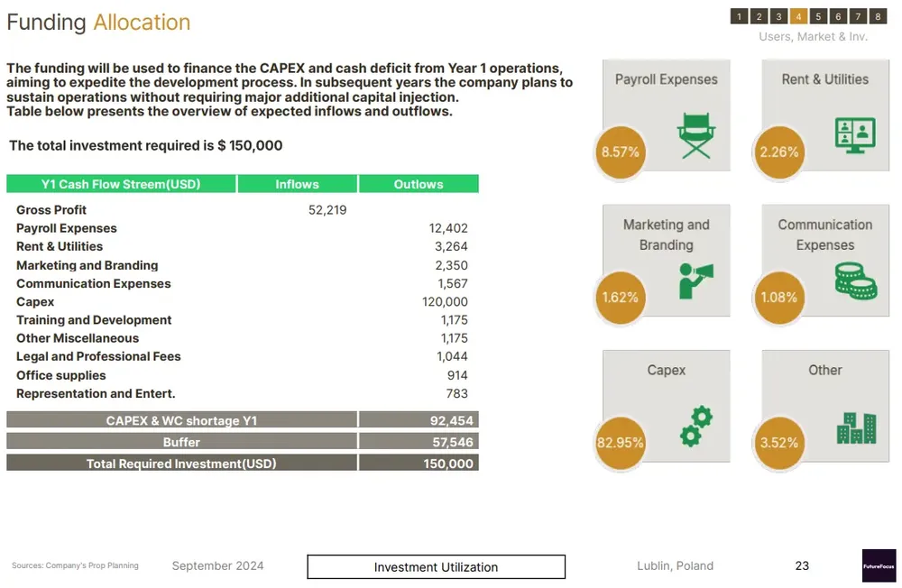Click the green gears Capex icon
Image resolution: width=902 pixels, height=588 pixels.
pyautogui.click(x=695, y=426)
